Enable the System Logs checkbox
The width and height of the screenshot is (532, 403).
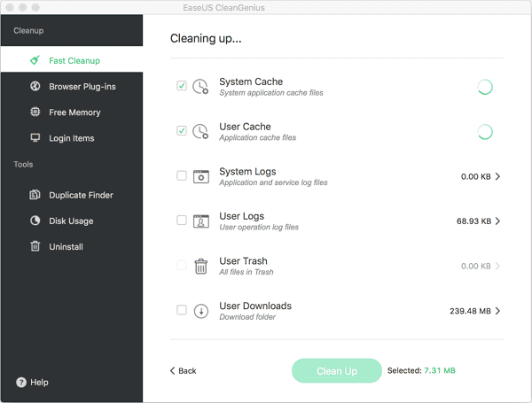pyautogui.click(x=182, y=175)
